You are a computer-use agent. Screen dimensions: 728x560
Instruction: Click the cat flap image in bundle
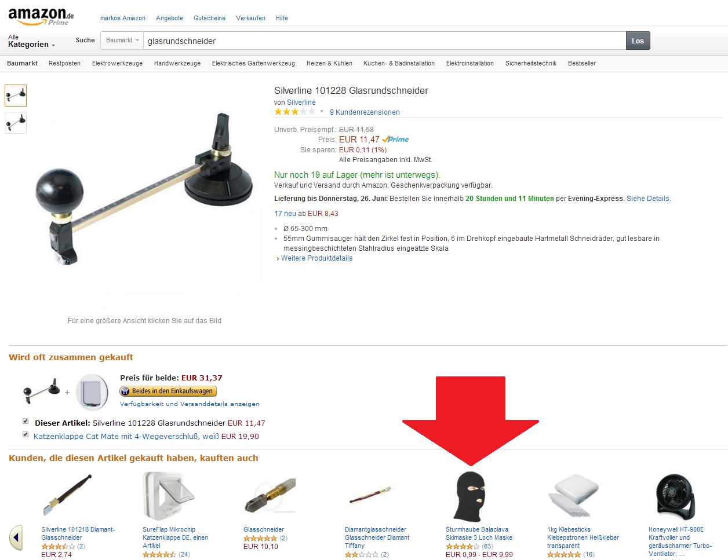pos(92,392)
